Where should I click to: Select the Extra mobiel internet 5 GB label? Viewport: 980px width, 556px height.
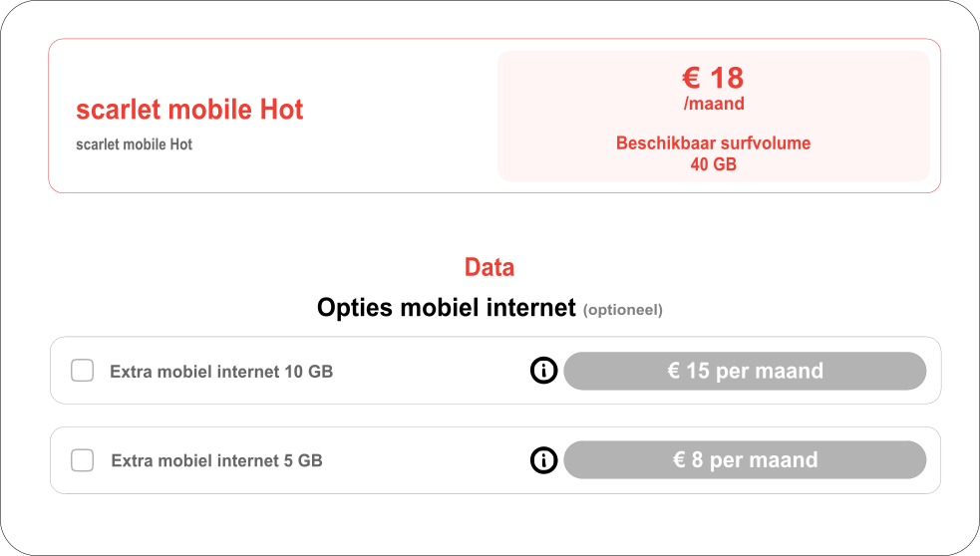point(217,461)
